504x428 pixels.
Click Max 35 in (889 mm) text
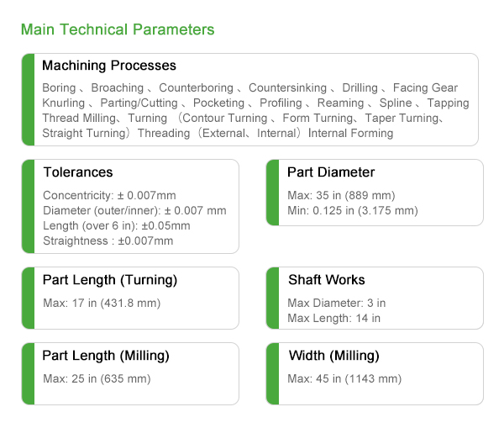(x=341, y=195)
